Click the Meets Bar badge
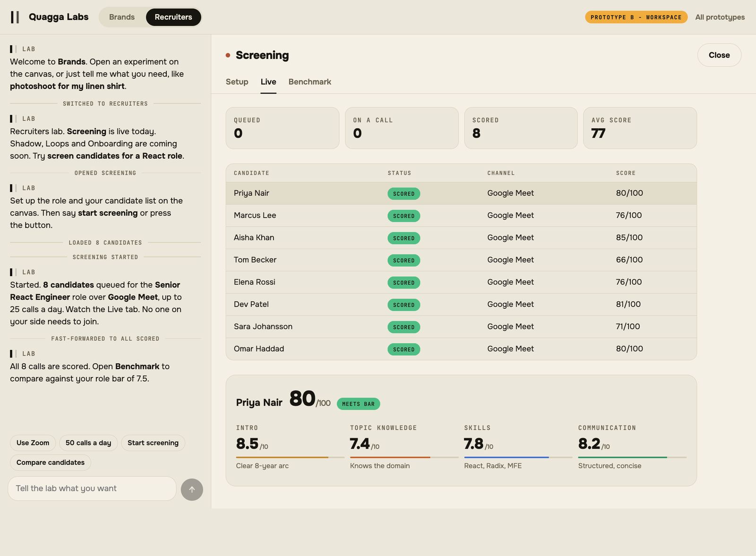The width and height of the screenshot is (756, 556). (x=358, y=404)
